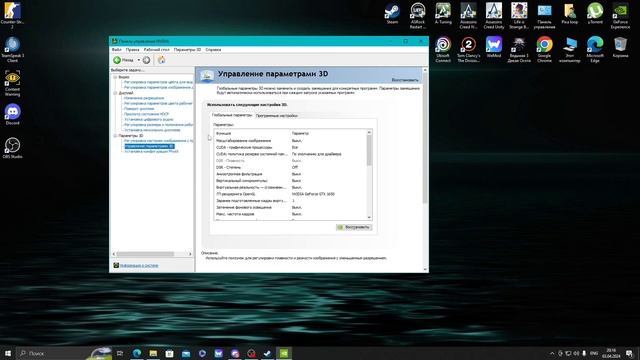
Task: Click the settings list scrollbar thumb
Action: click(x=369, y=150)
